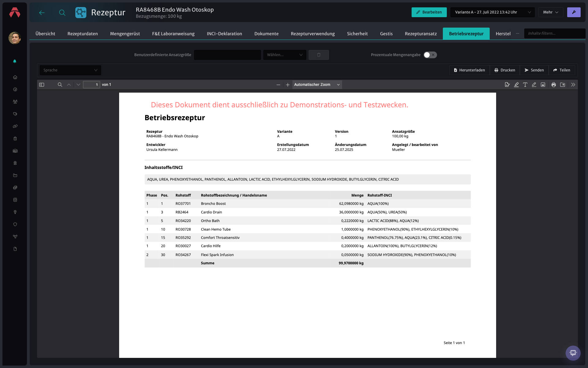The width and height of the screenshot is (588, 368).
Task: Click the wrench settings icon
Action: (574, 12)
